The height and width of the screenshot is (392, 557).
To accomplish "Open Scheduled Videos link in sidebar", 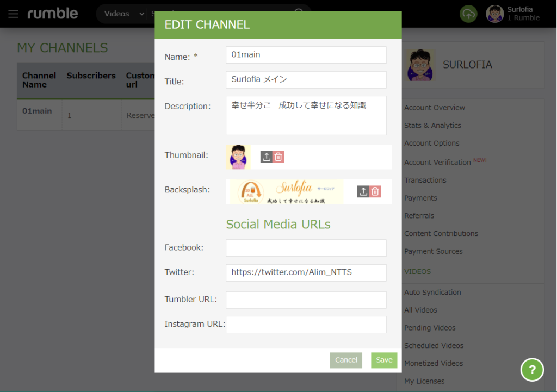I will click(434, 346).
